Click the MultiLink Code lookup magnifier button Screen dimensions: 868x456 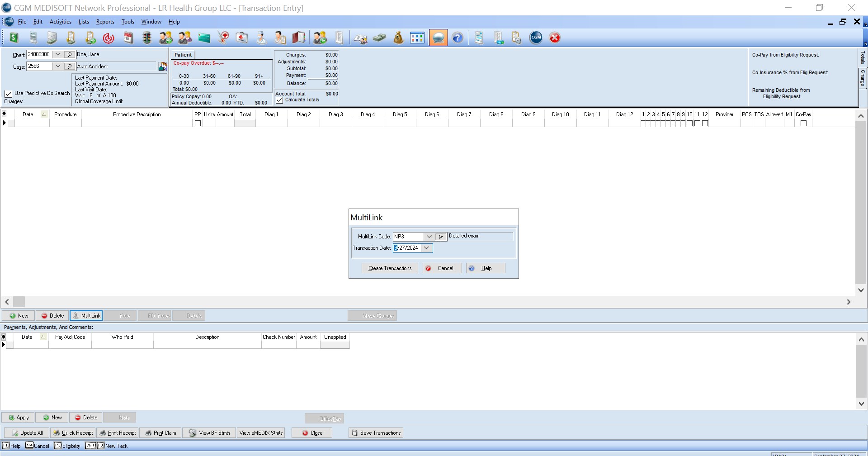(x=441, y=237)
